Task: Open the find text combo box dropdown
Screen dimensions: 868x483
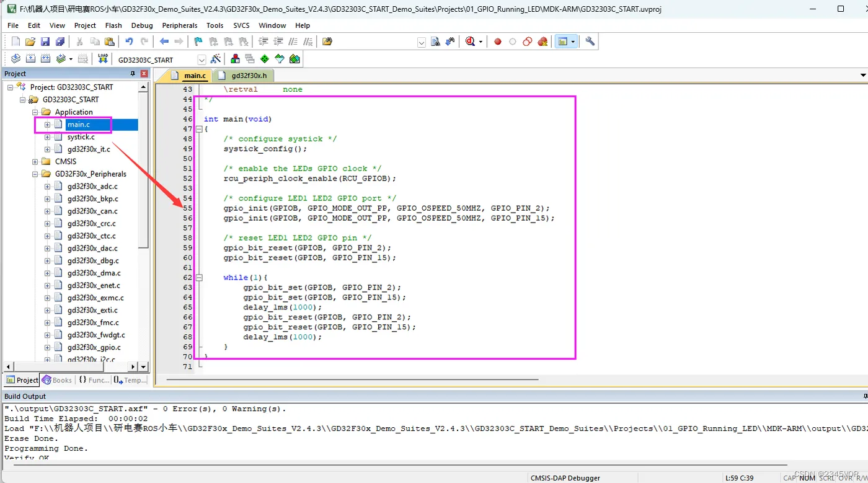Action: pos(422,42)
